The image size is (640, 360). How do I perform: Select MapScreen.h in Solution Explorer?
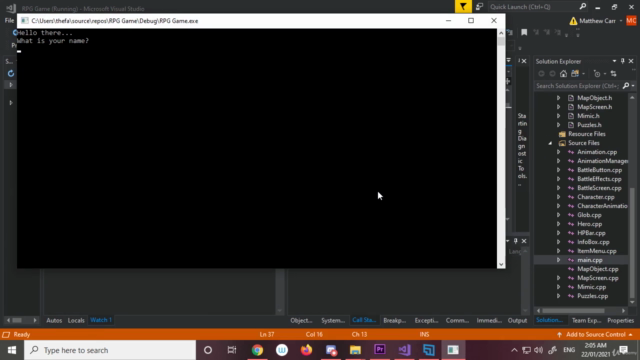tap(594, 107)
